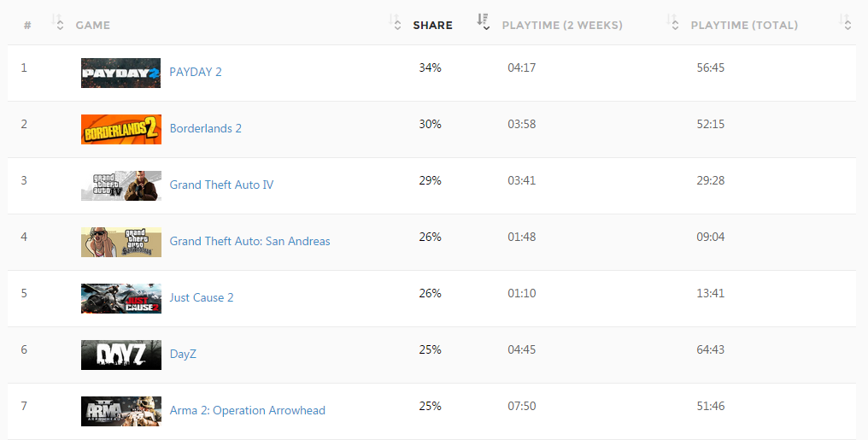Click the GTA San Andreas cover image
This screenshot has width=868, height=440.
(x=120, y=242)
